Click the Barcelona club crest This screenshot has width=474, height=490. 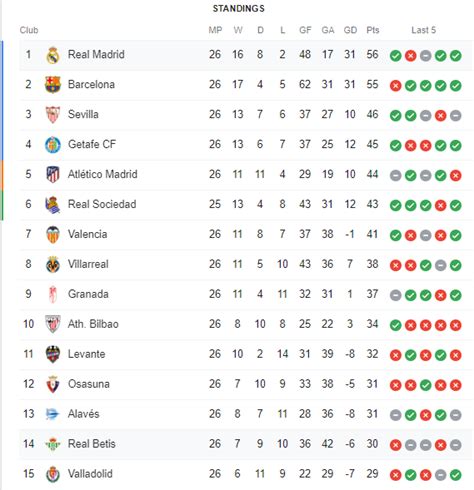[x=53, y=85]
